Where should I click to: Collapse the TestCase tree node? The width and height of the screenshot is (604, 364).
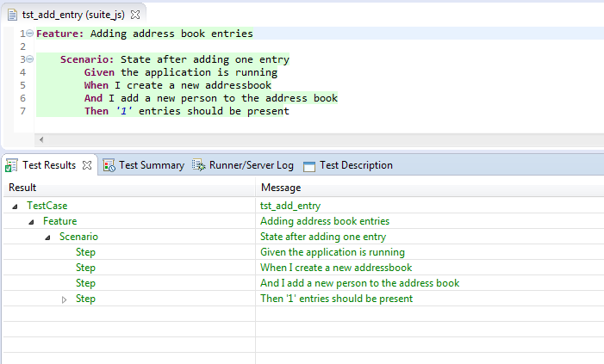[x=15, y=207]
